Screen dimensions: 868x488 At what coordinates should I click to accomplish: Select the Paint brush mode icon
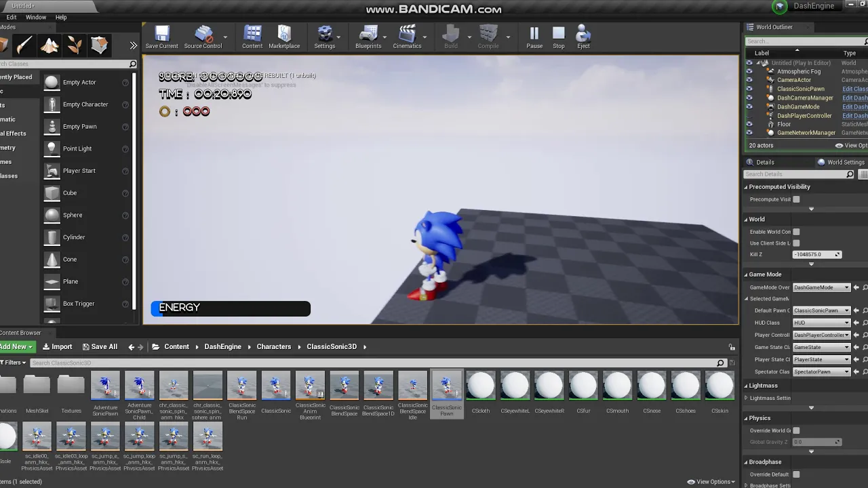(24, 45)
